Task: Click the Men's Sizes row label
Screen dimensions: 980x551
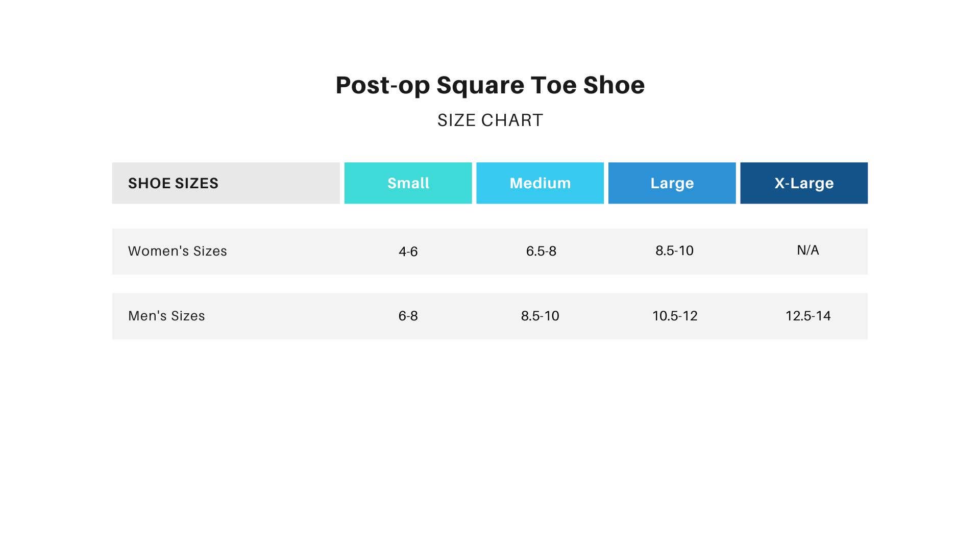Action: [x=166, y=316]
